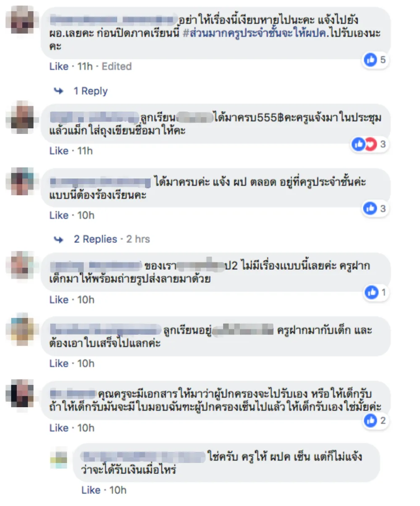The width and height of the screenshot is (420, 506).
Task: Open reactions with heart icon showing 3
Action: 370,144
